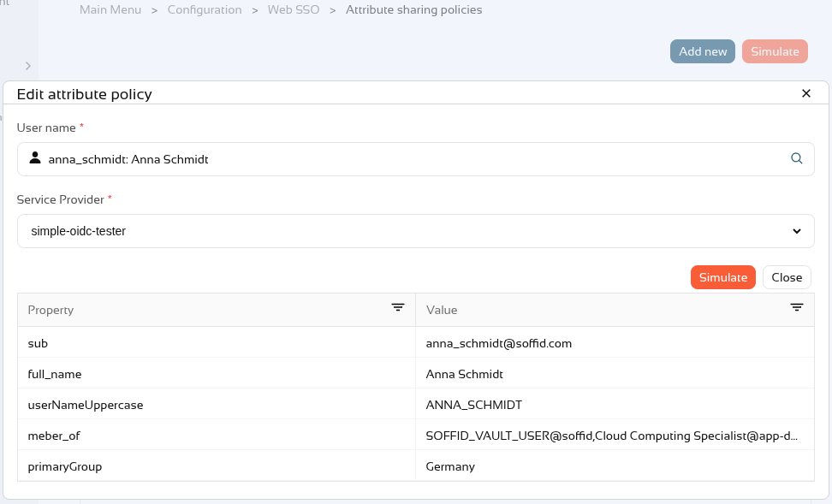The width and height of the screenshot is (832, 504).
Task: Click the Property column header
Action: click(217, 310)
